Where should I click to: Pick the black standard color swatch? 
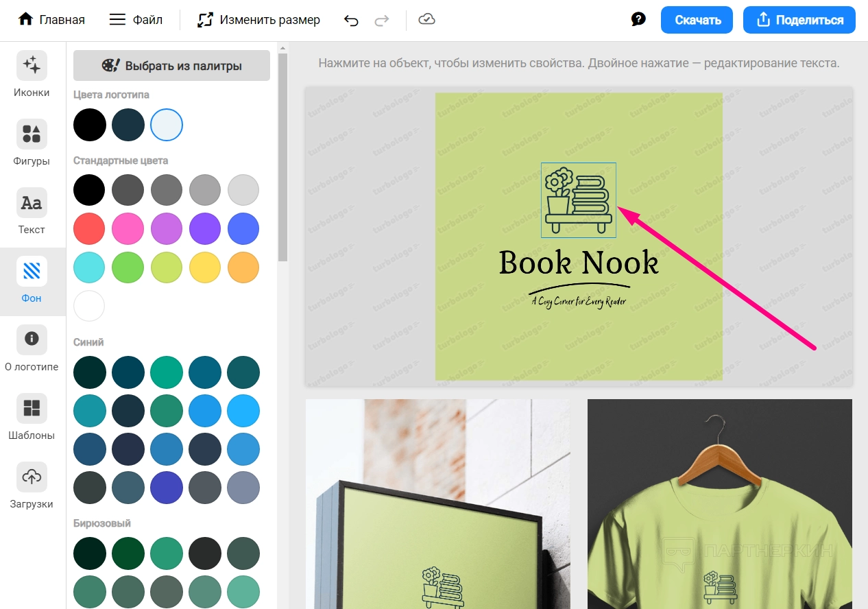(x=89, y=190)
